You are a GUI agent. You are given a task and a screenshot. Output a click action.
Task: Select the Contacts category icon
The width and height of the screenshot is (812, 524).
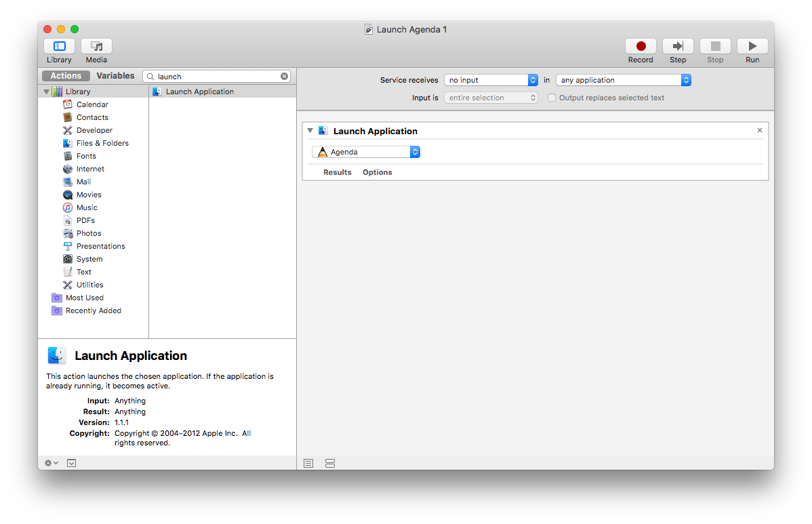(67, 117)
